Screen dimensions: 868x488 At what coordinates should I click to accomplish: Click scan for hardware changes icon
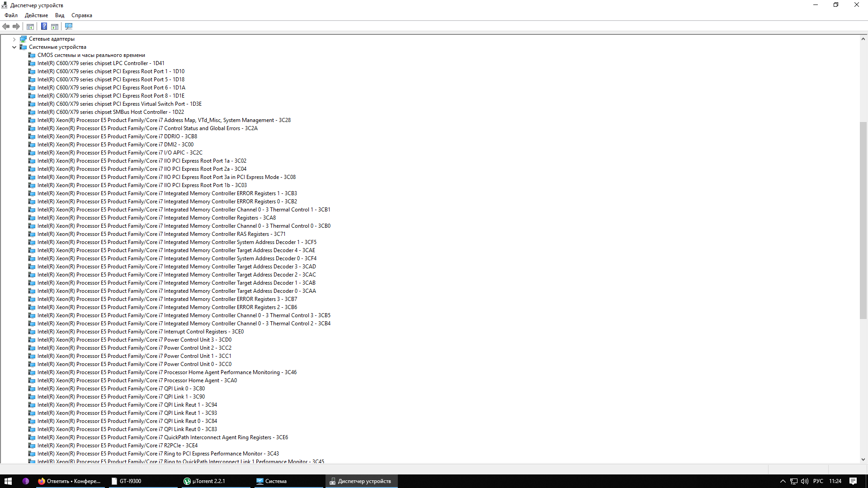pos(69,27)
